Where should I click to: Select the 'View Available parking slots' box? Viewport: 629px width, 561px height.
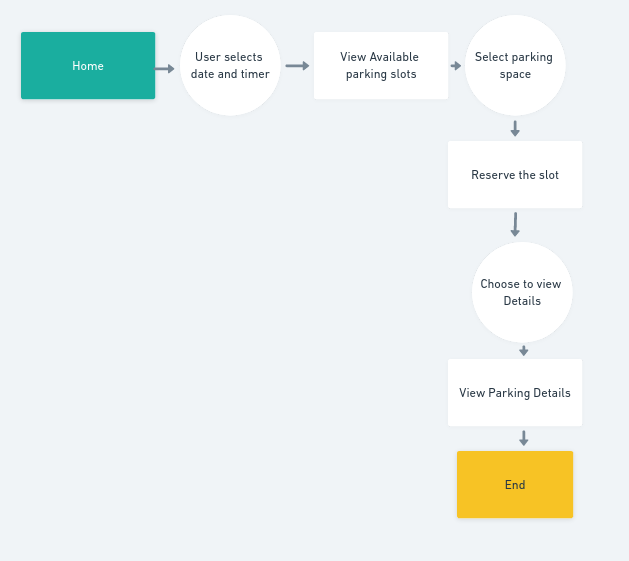tap(381, 65)
